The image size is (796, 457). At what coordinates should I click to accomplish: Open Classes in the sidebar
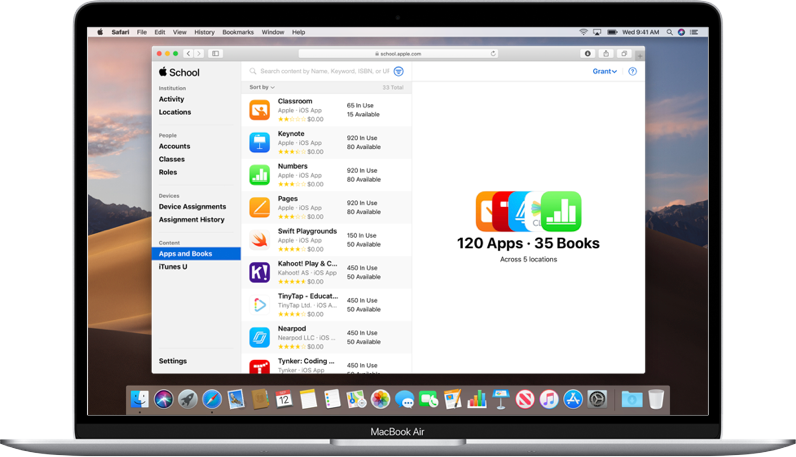coord(172,159)
